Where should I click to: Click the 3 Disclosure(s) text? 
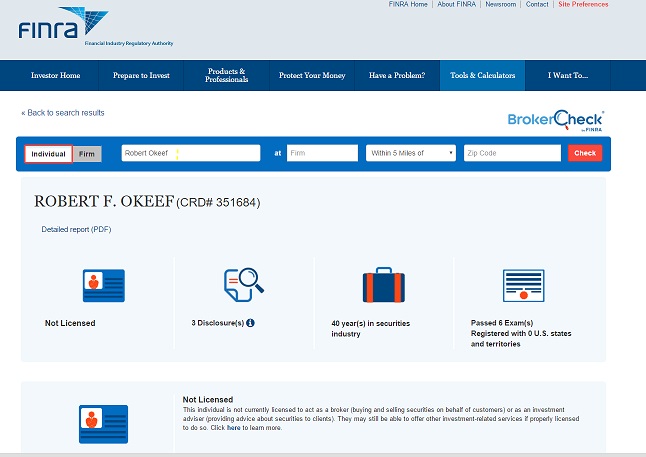click(218, 323)
